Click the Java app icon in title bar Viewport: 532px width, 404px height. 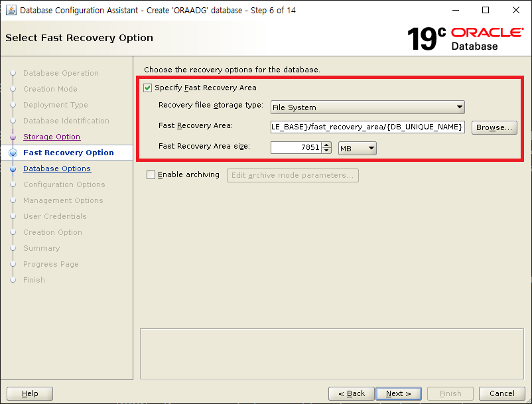click(x=11, y=10)
